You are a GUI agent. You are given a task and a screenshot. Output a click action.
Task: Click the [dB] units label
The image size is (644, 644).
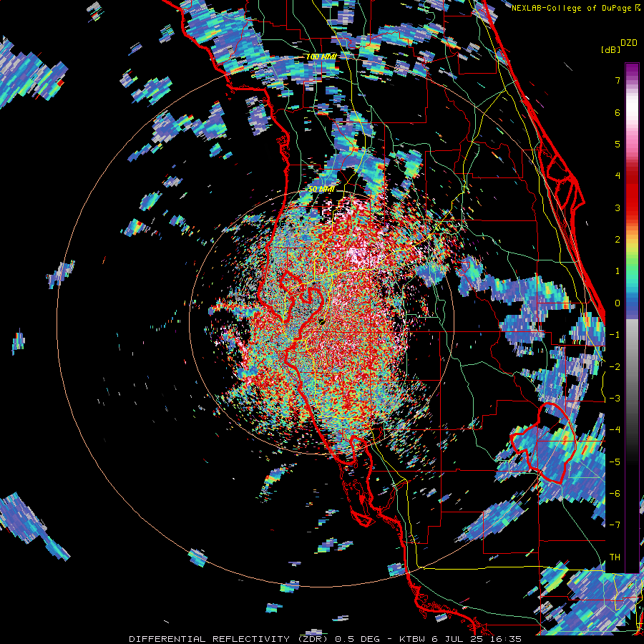pos(611,49)
